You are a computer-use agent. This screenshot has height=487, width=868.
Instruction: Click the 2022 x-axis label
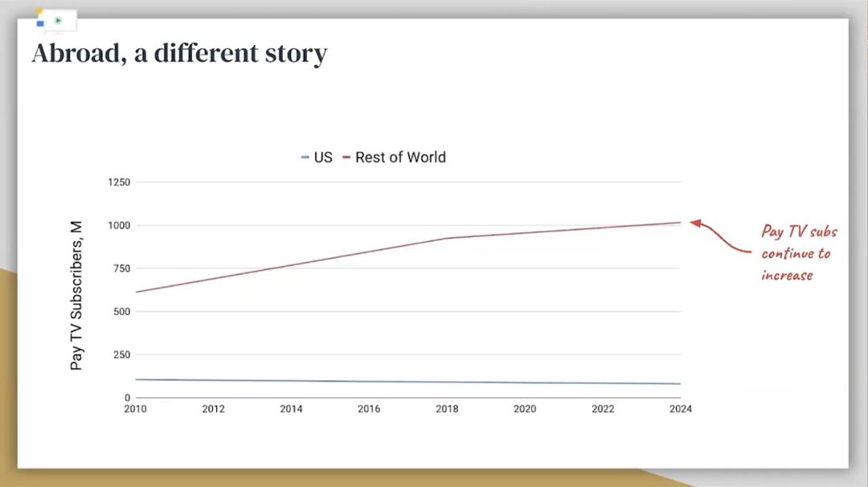(x=603, y=409)
